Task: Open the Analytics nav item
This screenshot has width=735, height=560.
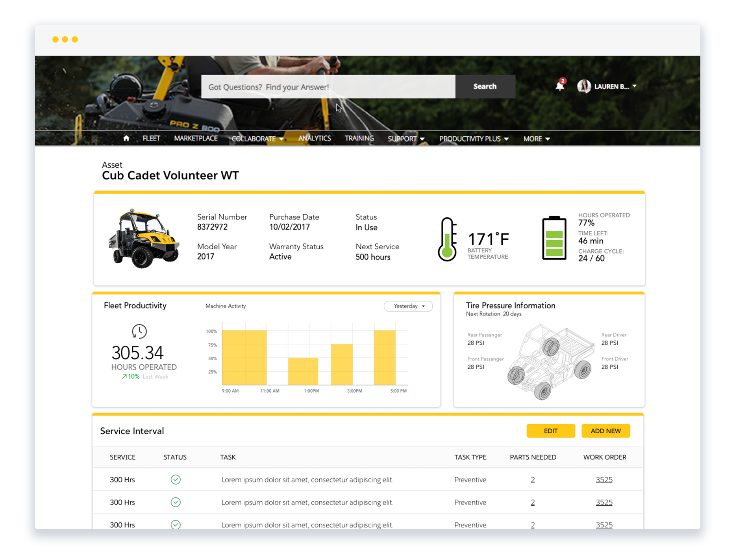Action: pyautogui.click(x=315, y=138)
